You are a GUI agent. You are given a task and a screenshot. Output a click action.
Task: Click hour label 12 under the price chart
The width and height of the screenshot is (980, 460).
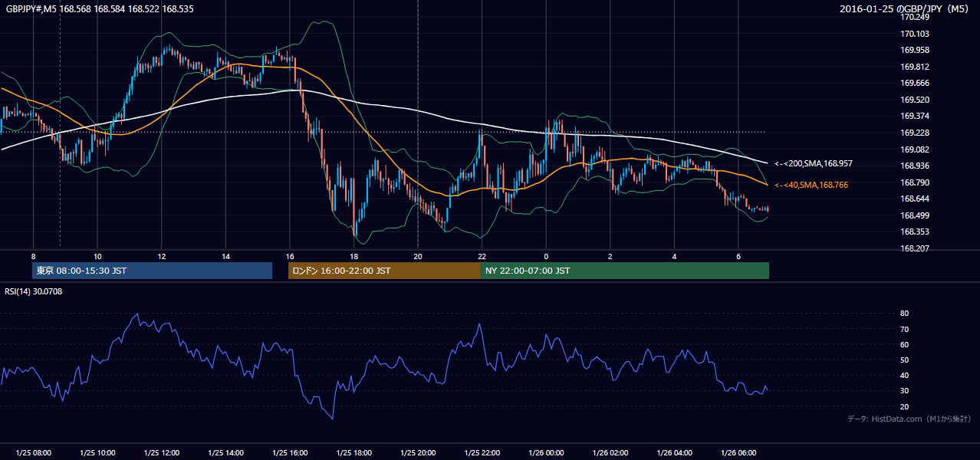tap(161, 256)
